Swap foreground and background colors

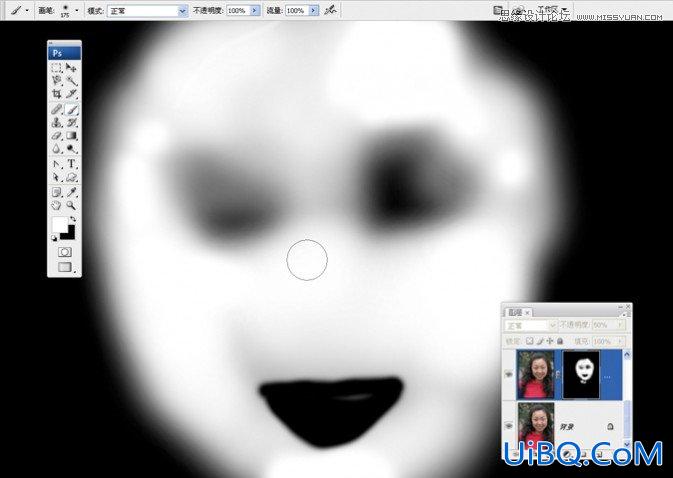coord(73,219)
